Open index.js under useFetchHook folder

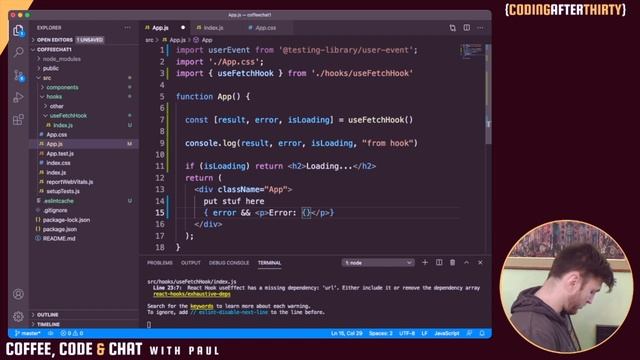tap(63, 125)
